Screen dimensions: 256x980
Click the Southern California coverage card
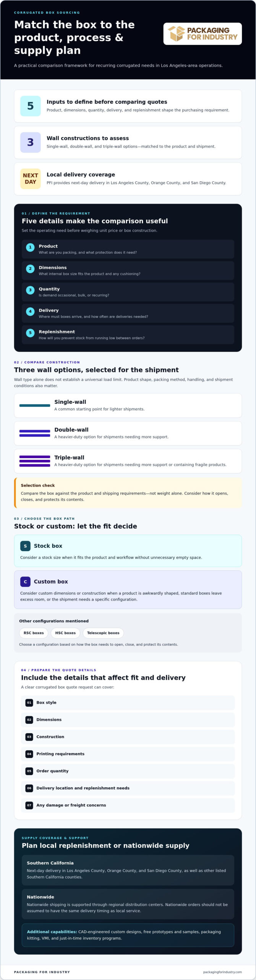point(128,870)
